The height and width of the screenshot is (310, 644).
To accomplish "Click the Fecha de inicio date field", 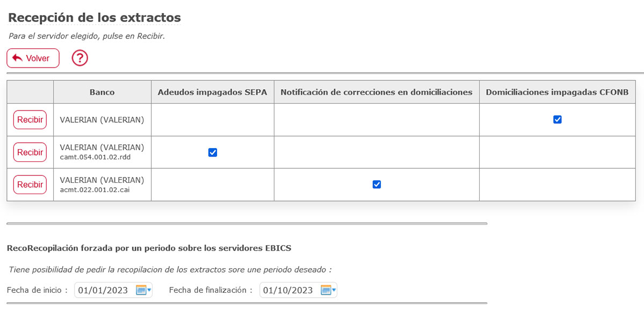I will (x=103, y=290).
